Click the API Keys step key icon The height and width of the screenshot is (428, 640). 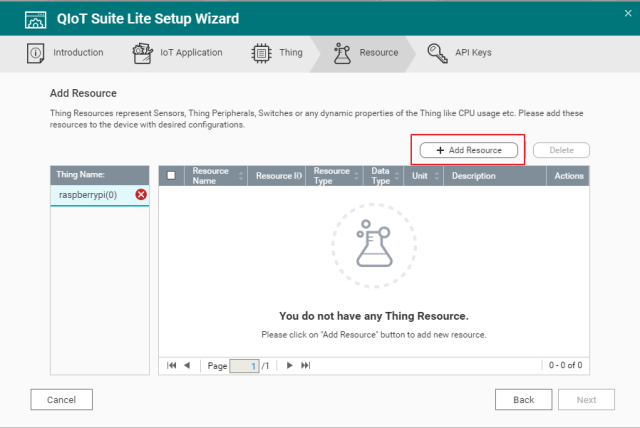coord(437,53)
